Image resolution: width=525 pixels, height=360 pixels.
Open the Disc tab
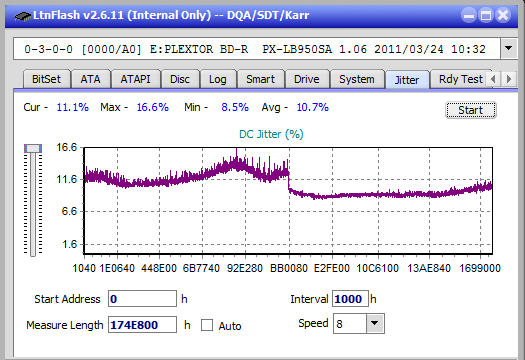tap(180, 79)
